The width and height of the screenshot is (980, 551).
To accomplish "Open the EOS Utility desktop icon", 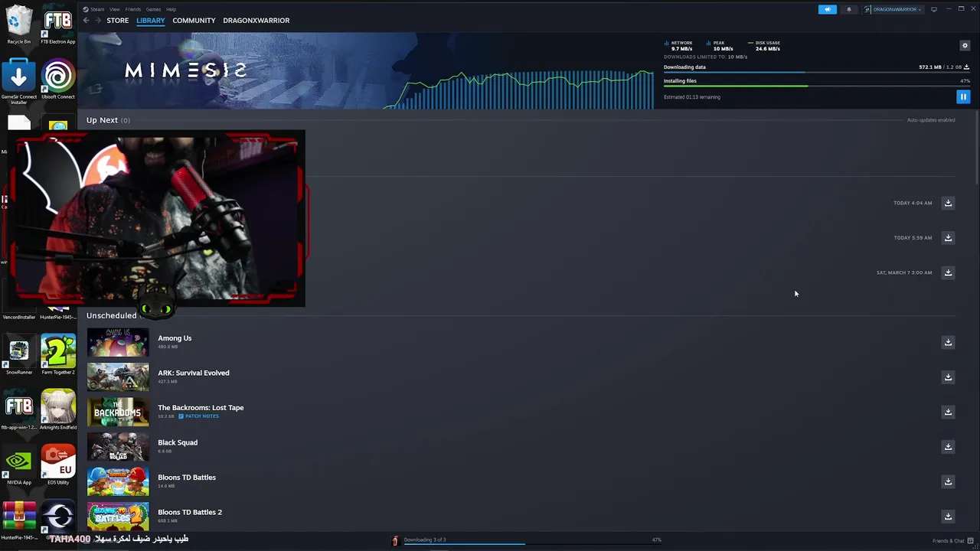I will [58, 465].
